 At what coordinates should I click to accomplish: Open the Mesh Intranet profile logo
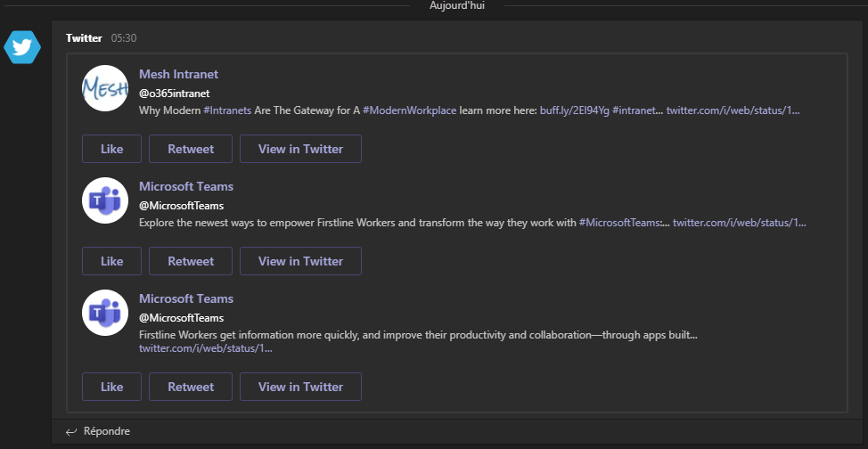coord(105,88)
